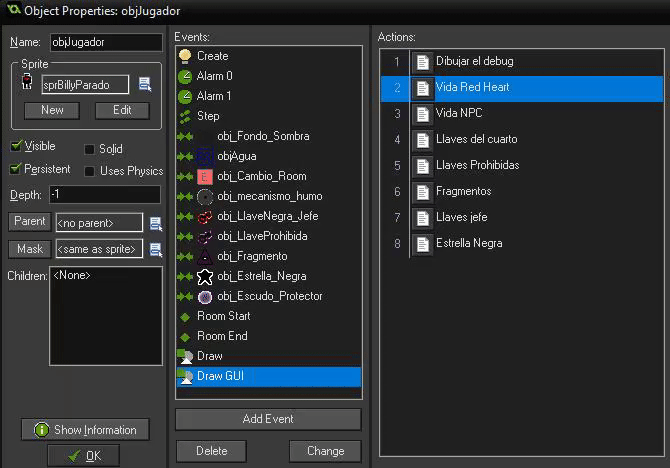
Task: Select the obj_Fondo_Sombra collision event
Action: point(269,136)
